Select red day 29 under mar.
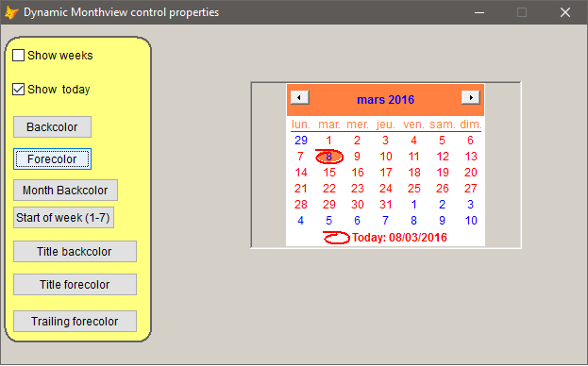The height and width of the screenshot is (366, 588). (329, 205)
